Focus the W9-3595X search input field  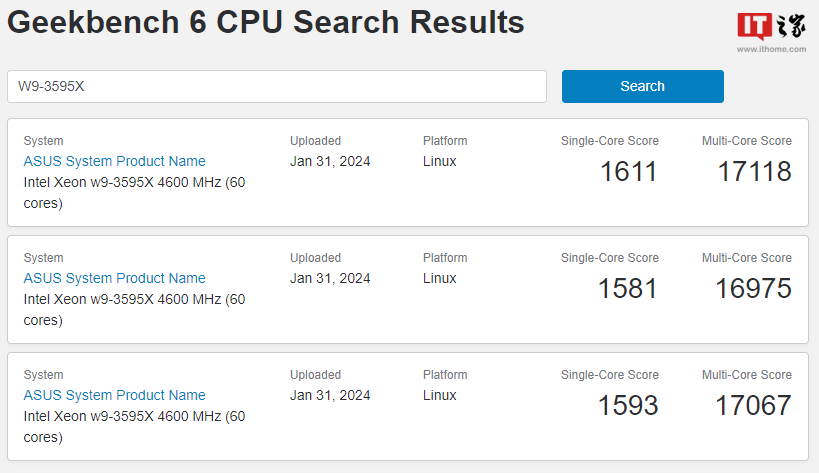tap(277, 86)
